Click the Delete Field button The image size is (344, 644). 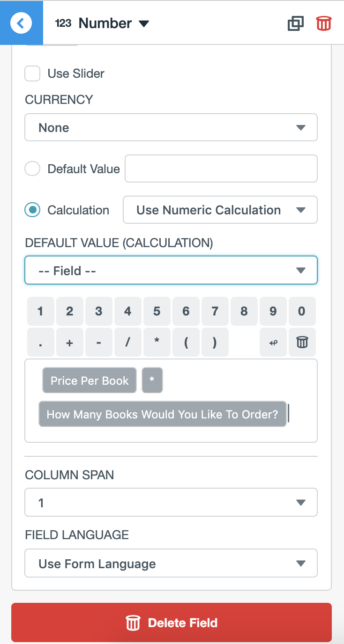pos(172,622)
